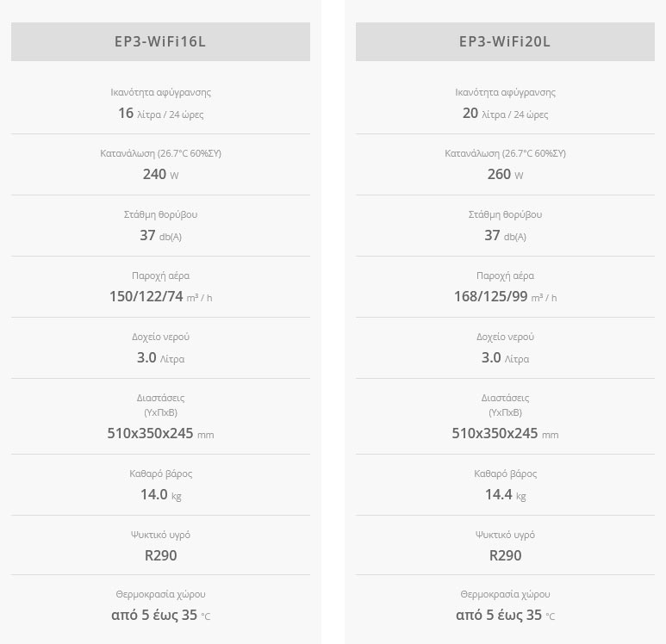Click R290 refrigerant under EP3-WiFi20L
This screenshot has width=666, height=644.
[x=505, y=556]
